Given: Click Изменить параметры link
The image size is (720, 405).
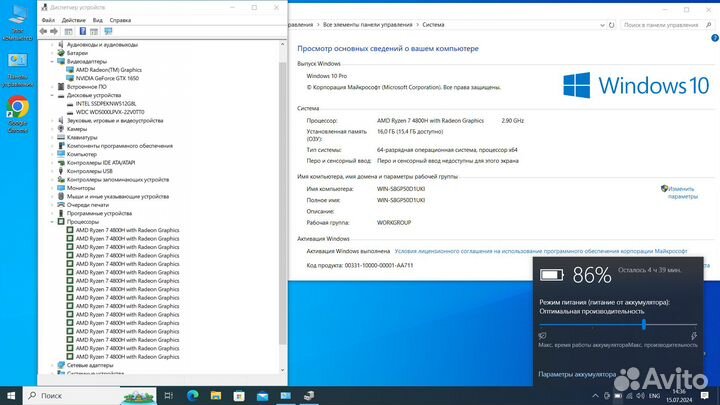Looking at the screenshot, I should tap(682, 192).
